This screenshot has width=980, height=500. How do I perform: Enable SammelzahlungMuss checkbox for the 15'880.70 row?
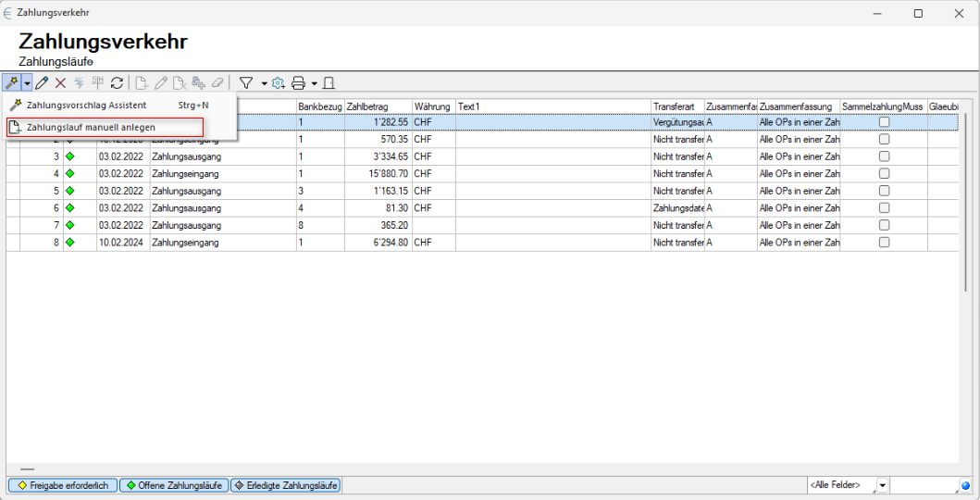point(884,173)
